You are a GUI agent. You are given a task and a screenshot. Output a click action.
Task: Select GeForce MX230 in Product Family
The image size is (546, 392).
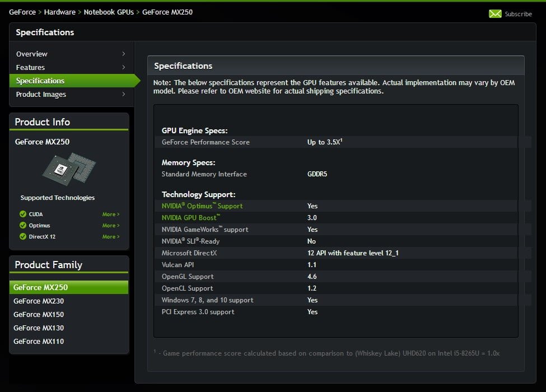[x=39, y=301]
